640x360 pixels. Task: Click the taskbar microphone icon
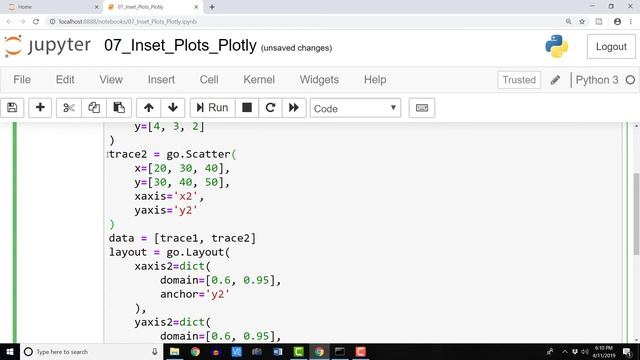click(x=155, y=352)
